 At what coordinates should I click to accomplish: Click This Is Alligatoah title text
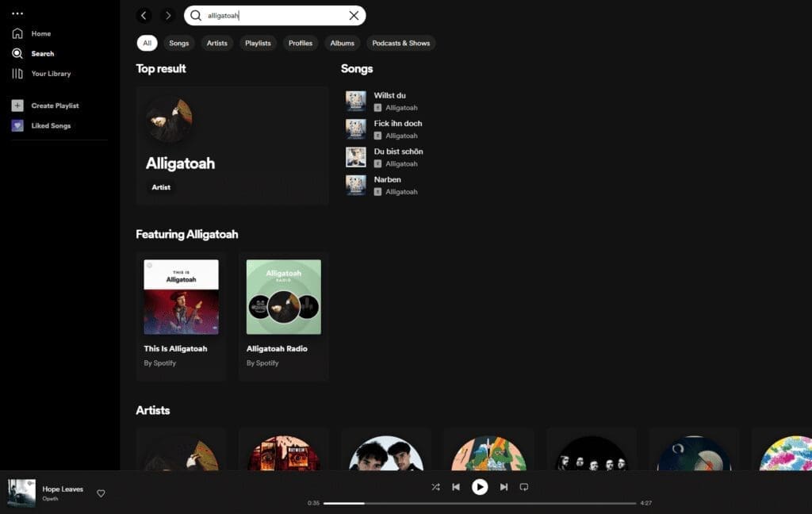tap(175, 349)
